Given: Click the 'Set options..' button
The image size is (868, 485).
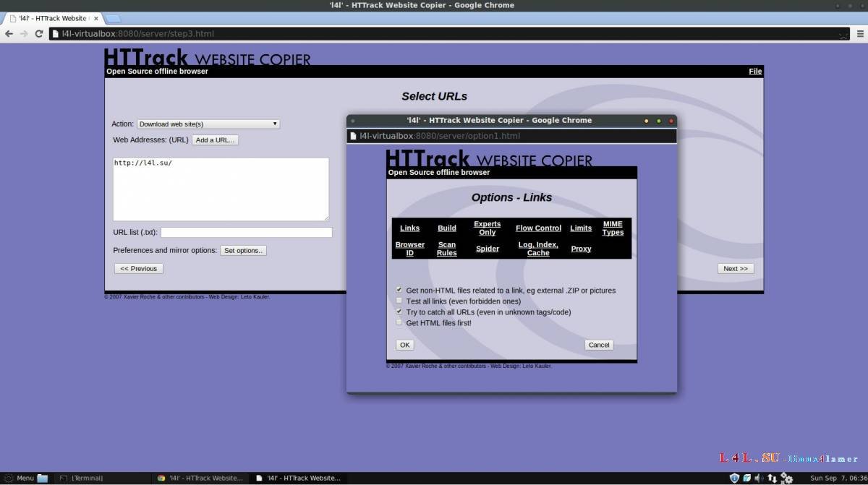Looking at the screenshot, I should coord(244,250).
